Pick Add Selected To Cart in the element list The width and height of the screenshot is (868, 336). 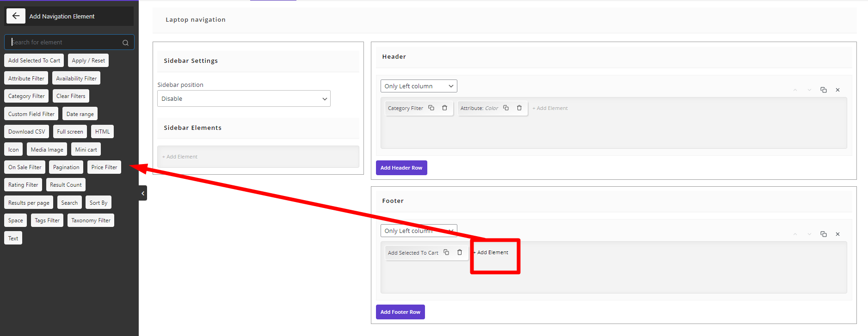click(x=34, y=61)
